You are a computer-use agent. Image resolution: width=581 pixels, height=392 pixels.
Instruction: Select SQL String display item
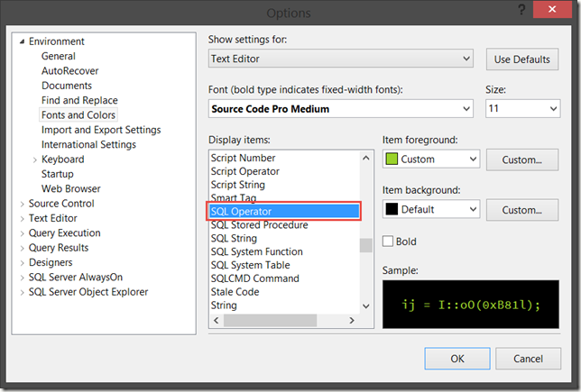point(234,239)
